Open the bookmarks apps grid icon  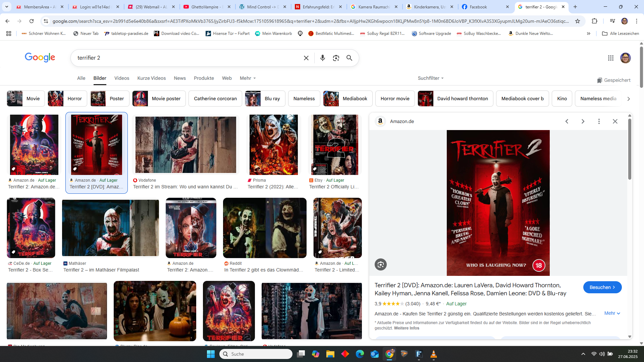(9, 34)
